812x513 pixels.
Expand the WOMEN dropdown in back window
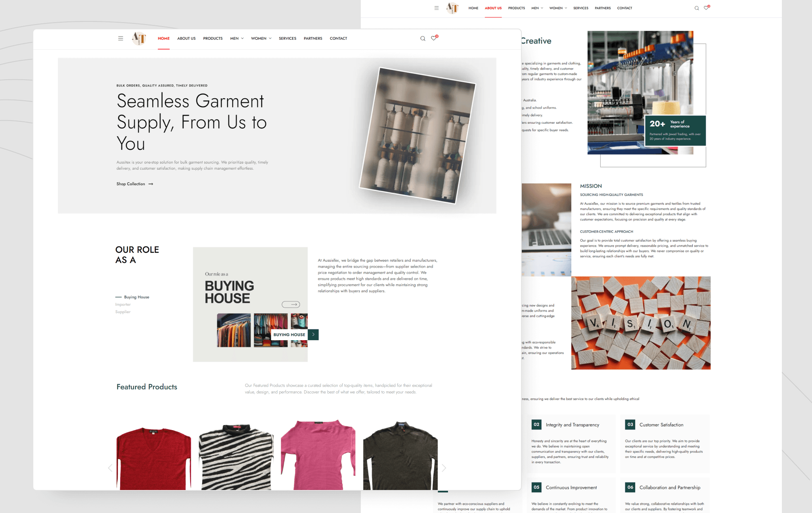(558, 8)
